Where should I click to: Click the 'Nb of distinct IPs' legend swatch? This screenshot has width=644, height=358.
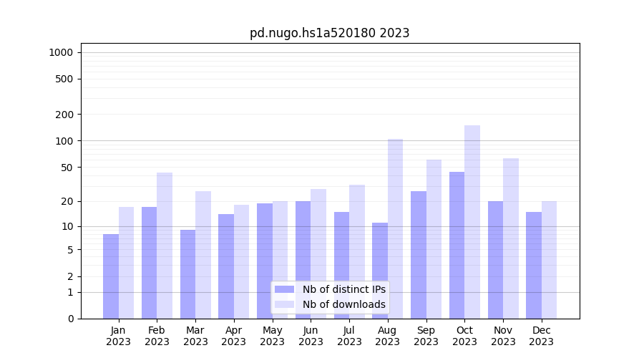284,289
